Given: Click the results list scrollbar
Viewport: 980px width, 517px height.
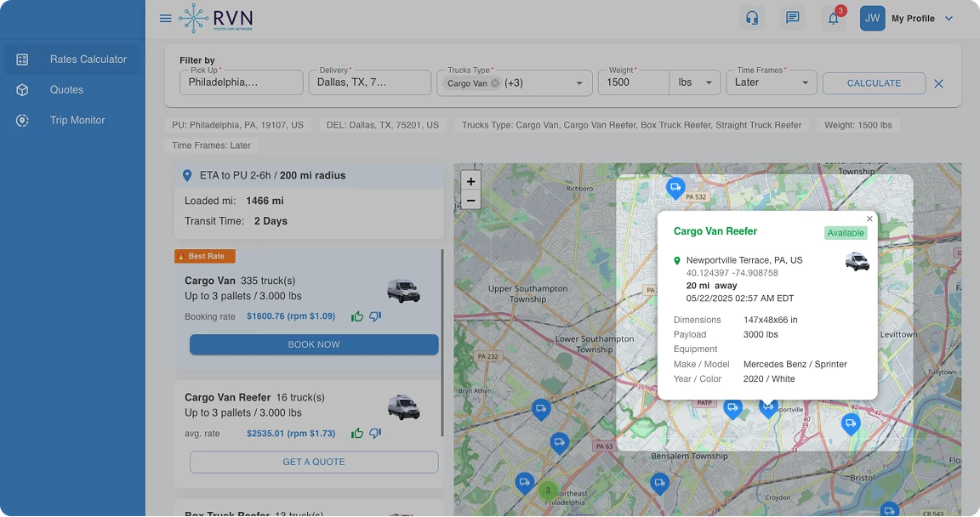Looking at the screenshot, I should [442, 342].
